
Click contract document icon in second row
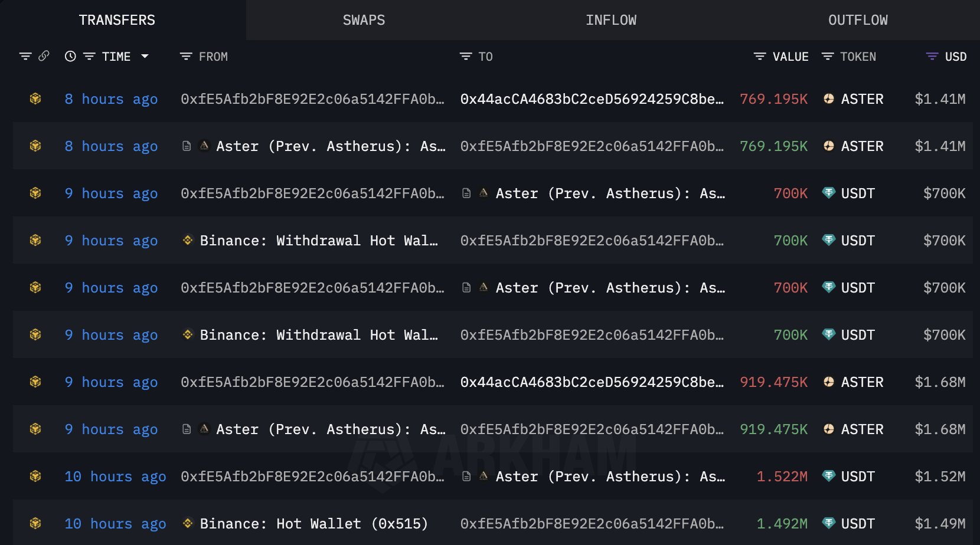[187, 146]
